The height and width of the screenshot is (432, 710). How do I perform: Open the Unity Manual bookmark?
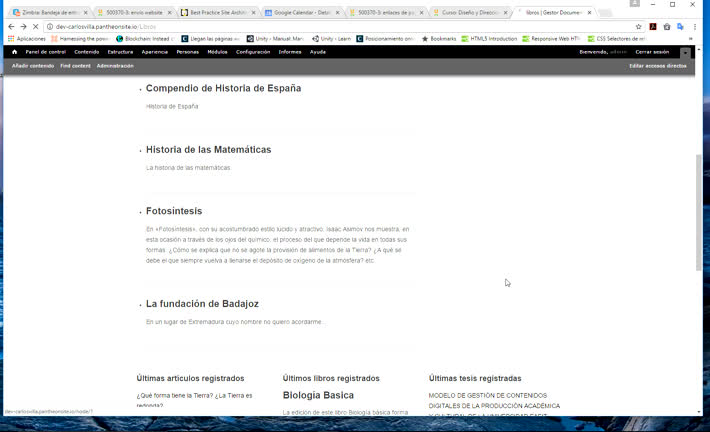(275, 39)
